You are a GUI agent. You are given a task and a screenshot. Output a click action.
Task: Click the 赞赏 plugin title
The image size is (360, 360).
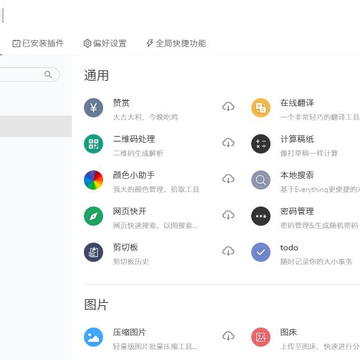coord(121,103)
